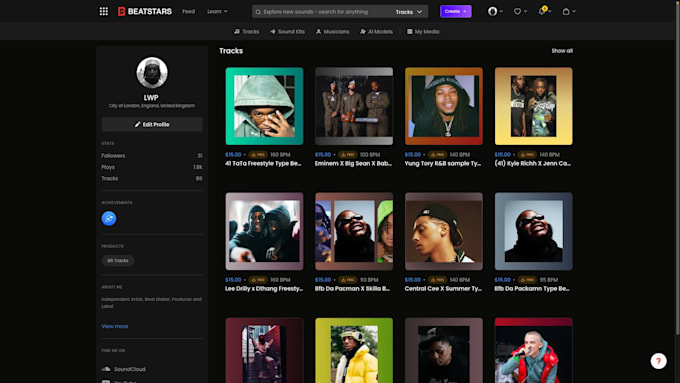Click View more in About Me
The height and width of the screenshot is (383, 680).
[x=114, y=326]
